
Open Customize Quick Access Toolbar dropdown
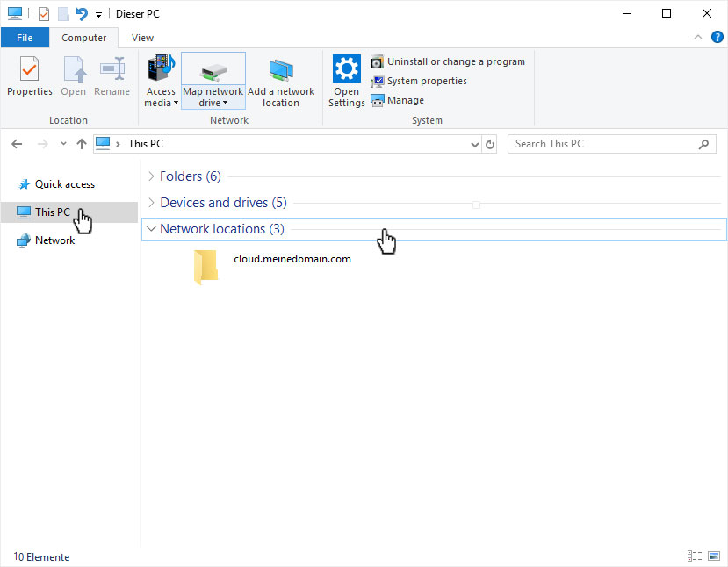[x=98, y=15]
